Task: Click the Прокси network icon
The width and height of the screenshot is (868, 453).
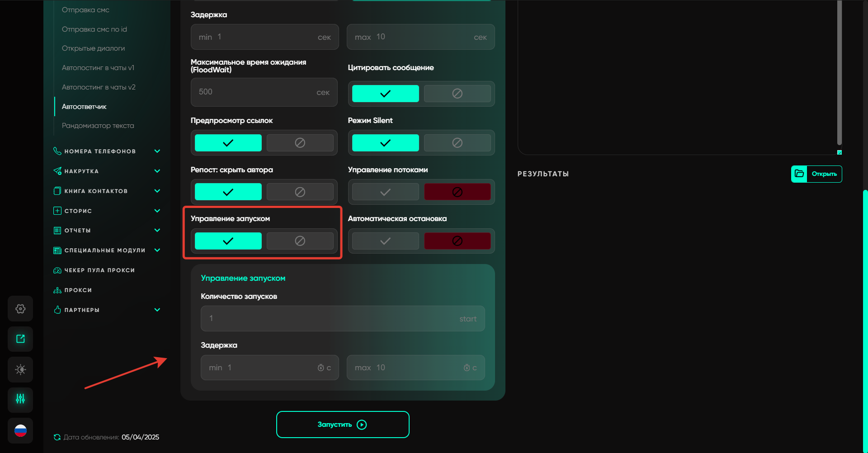Action: pos(57,290)
